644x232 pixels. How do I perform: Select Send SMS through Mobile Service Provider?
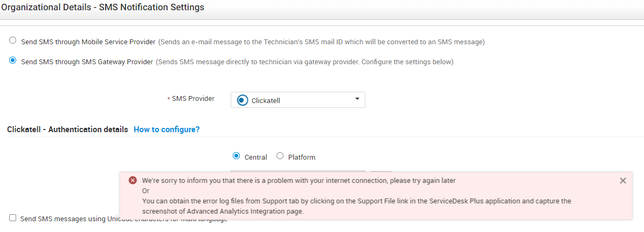tap(12, 41)
